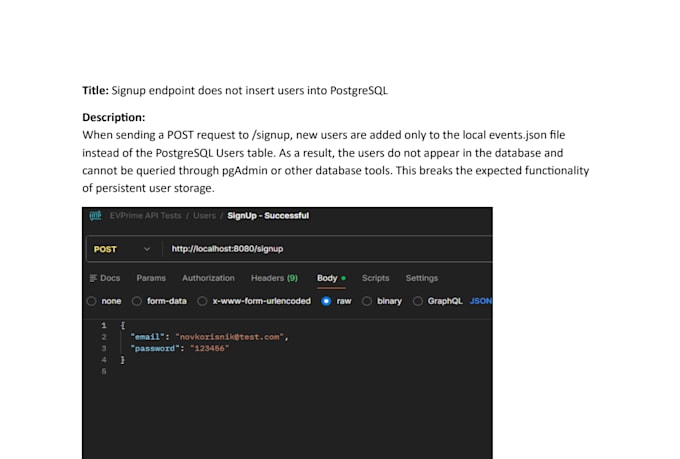Open the POST method dropdown
Image resolution: width=680 pixels, height=459 pixels.
click(122, 249)
